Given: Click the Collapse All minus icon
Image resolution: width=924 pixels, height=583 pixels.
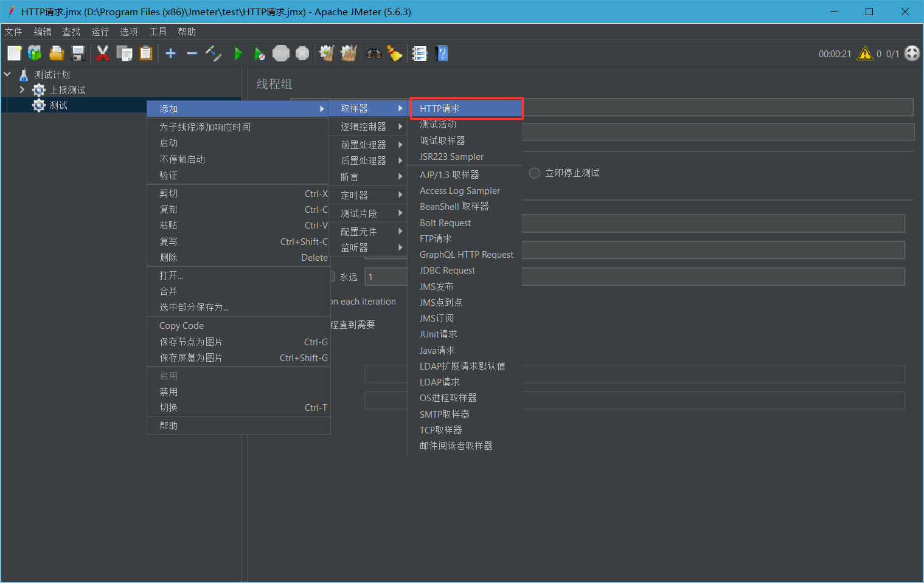Looking at the screenshot, I should pyautogui.click(x=192, y=53).
